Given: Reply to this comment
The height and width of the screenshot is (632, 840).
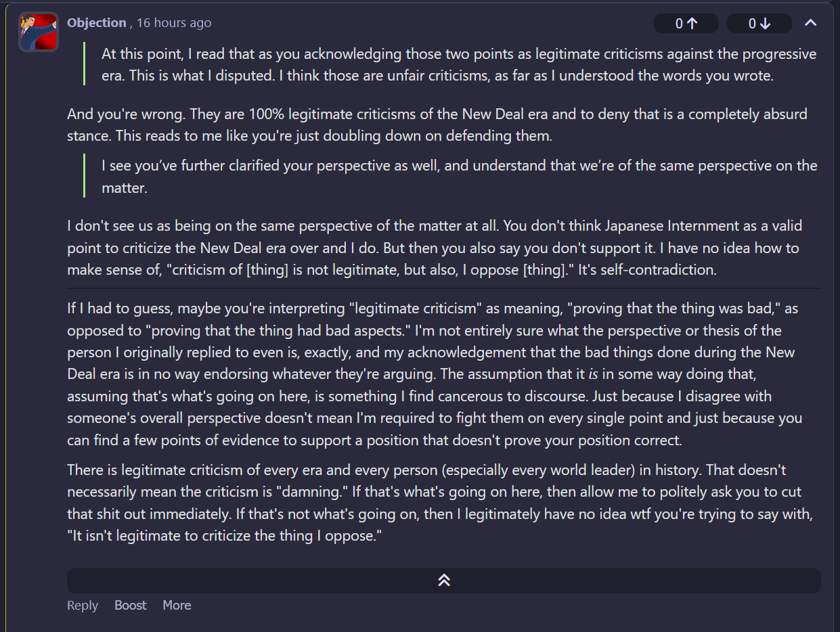Looking at the screenshot, I should (x=83, y=605).
